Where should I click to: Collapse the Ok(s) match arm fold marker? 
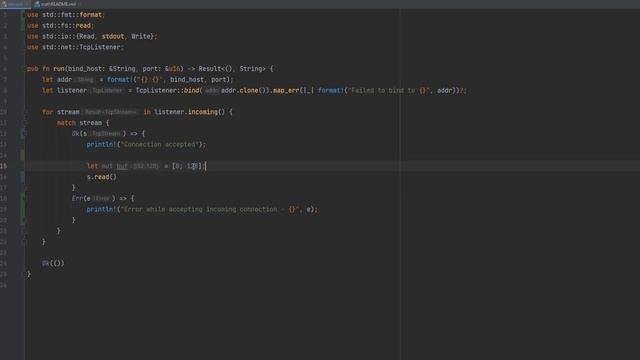click(23, 133)
